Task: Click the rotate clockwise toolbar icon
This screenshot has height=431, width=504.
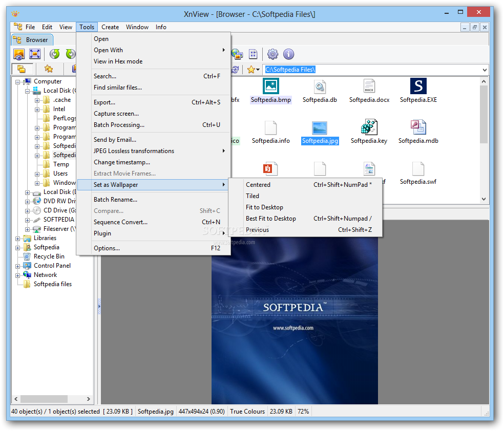Action: click(70, 54)
